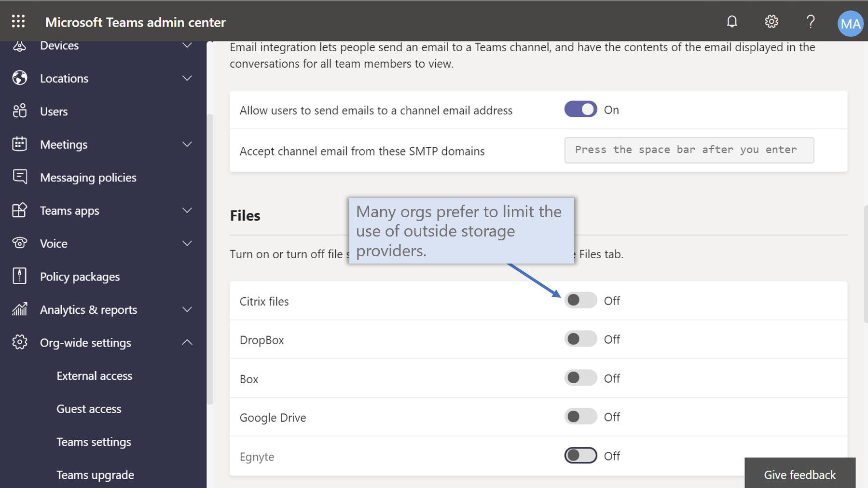The width and height of the screenshot is (868, 488).
Task: Click the Devices label in sidebar
Action: tap(59, 45)
